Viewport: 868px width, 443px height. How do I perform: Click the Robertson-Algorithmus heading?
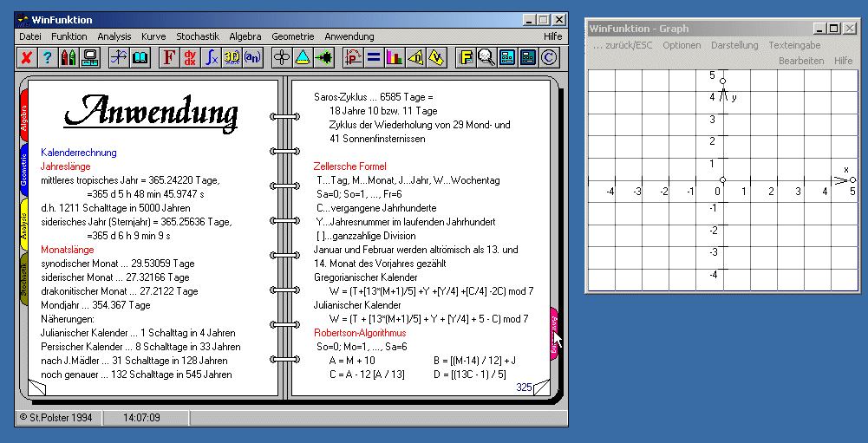360,333
